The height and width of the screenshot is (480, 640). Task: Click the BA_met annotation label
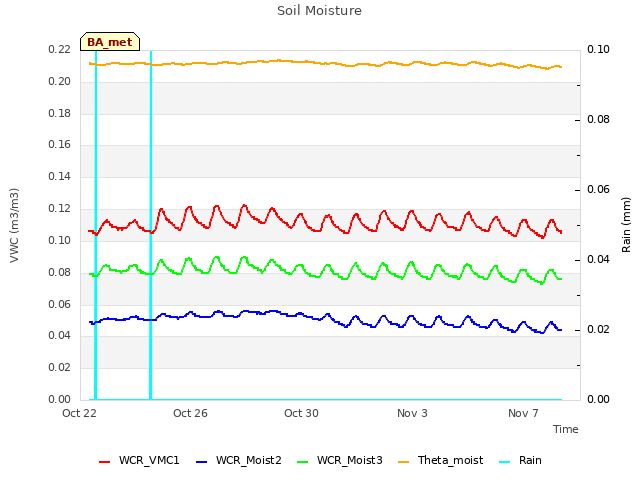pos(110,42)
